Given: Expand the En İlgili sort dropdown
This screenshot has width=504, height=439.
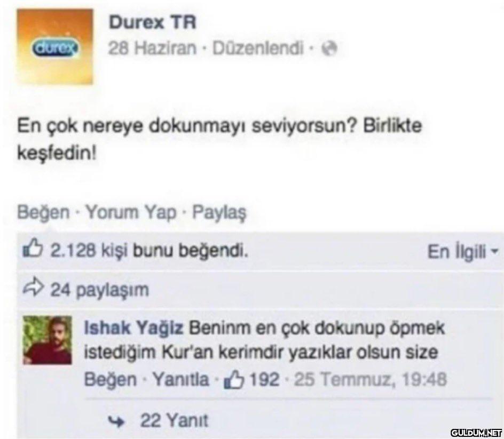Looking at the screenshot, I should click(462, 252).
